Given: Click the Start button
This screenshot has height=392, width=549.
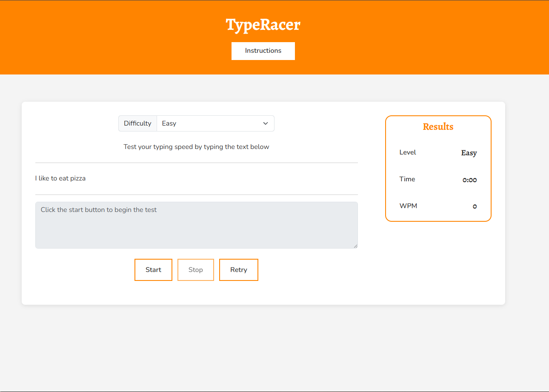Looking at the screenshot, I should [153, 269].
